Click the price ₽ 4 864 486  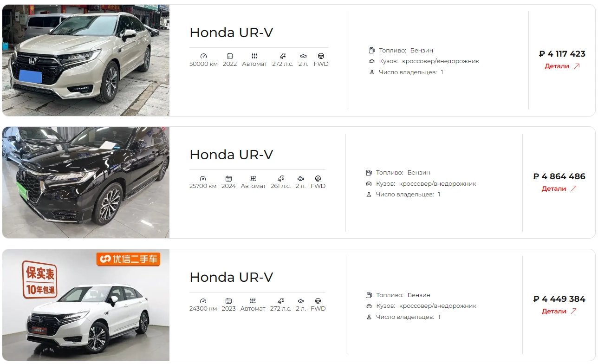click(x=559, y=176)
